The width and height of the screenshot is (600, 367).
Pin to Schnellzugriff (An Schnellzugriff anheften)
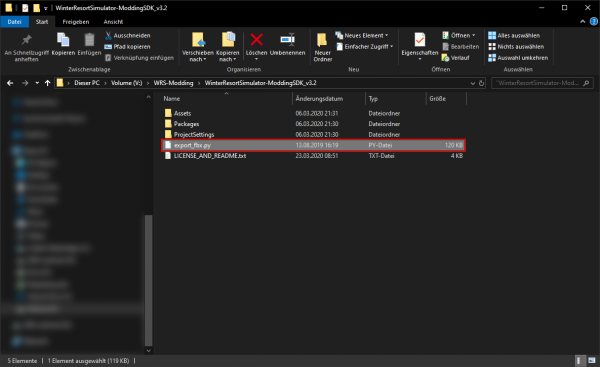26,47
